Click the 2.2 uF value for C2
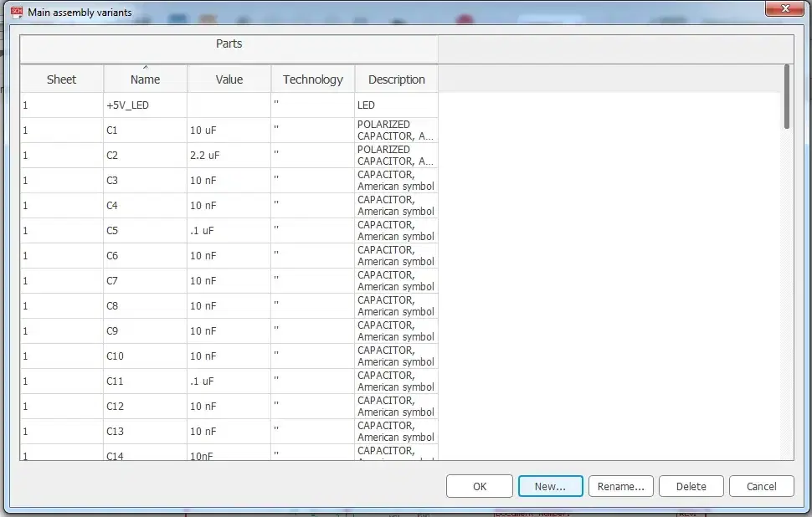812x517 pixels. coord(206,156)
